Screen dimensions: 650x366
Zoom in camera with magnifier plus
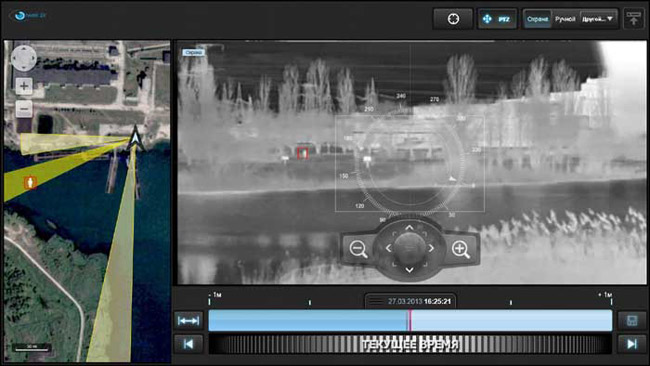pyautogui.click(x=461, y=249)
